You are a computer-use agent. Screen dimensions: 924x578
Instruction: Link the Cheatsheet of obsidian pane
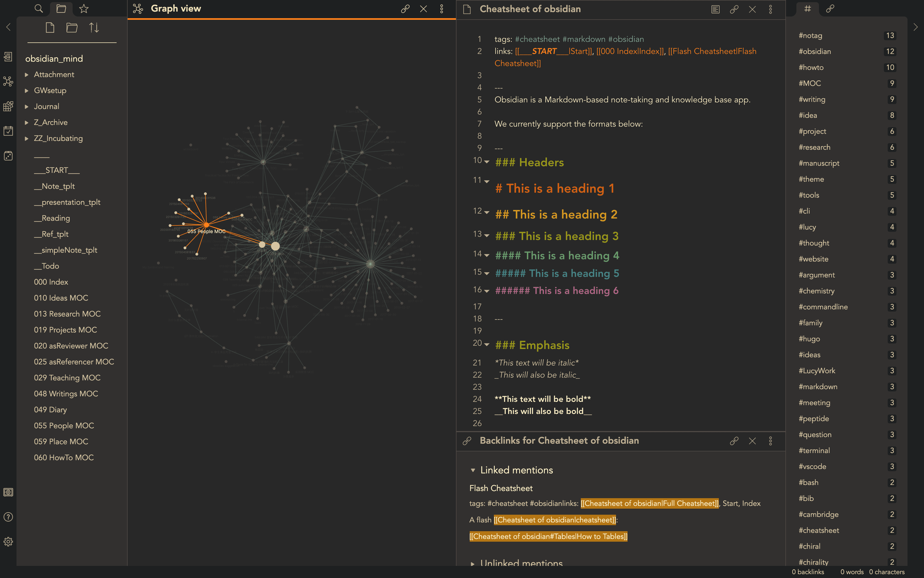734,9
